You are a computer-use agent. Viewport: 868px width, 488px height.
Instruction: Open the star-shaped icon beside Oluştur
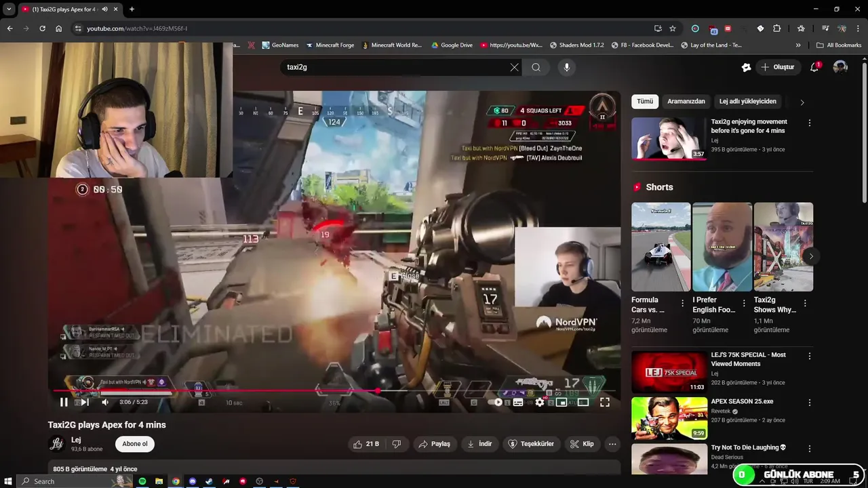pos(746,67)
